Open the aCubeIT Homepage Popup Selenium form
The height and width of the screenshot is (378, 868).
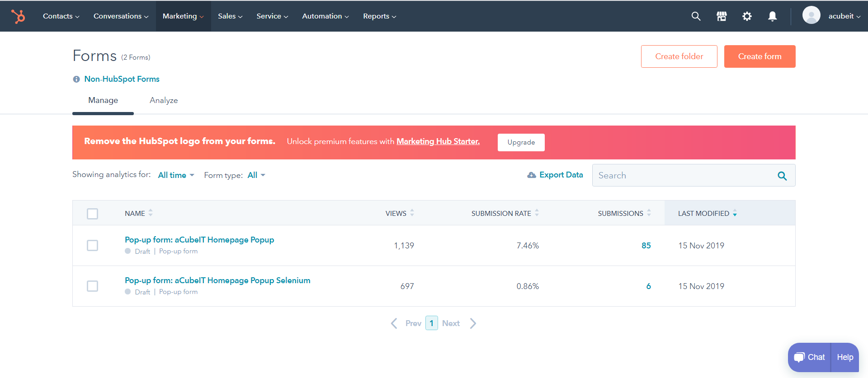(x=217, y=280)
